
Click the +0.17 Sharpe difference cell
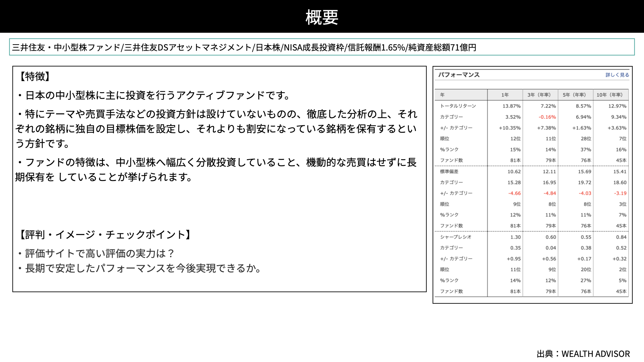pos(584,259)
